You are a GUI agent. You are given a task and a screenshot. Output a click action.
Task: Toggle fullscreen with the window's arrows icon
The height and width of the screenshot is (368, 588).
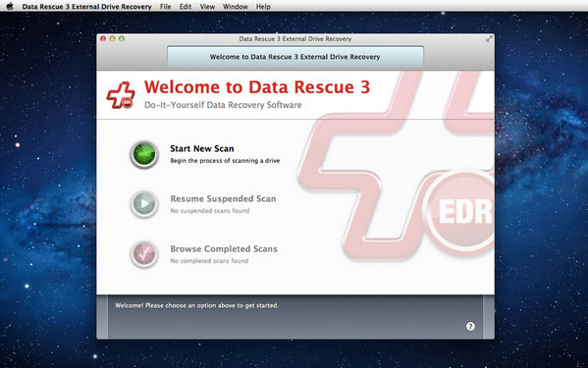pyautogui.click(x=489, y=39)
